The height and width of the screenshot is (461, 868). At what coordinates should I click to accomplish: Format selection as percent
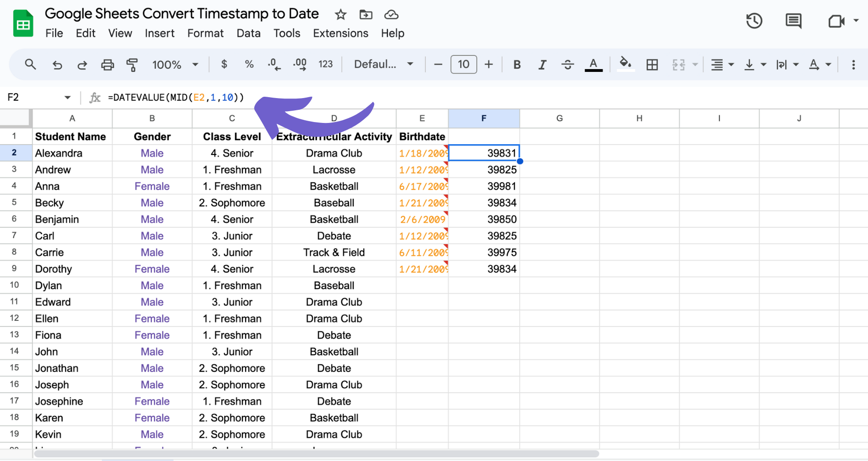point(249,64)
